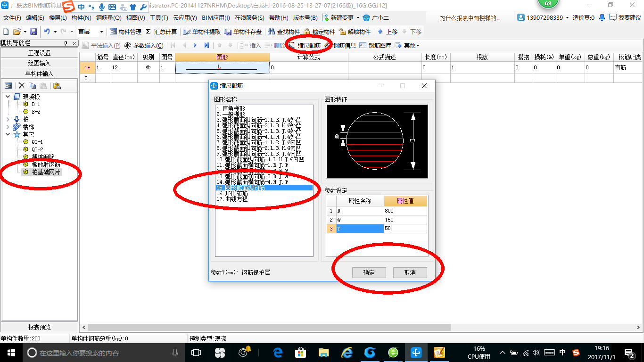Click the @ value field 150
Viewport: 644px width, 362px height.
point(405,220)
